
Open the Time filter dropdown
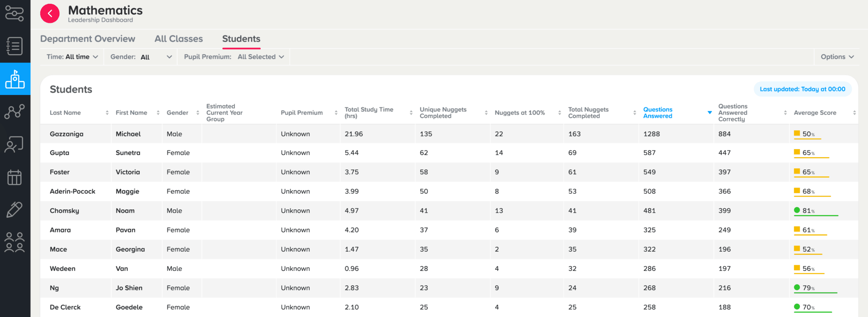point(72,57)
